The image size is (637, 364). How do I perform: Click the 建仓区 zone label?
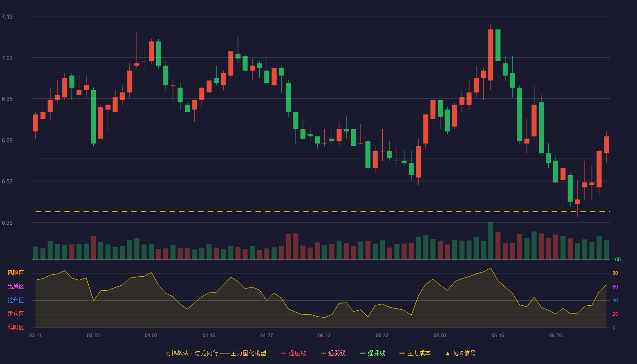15,314
